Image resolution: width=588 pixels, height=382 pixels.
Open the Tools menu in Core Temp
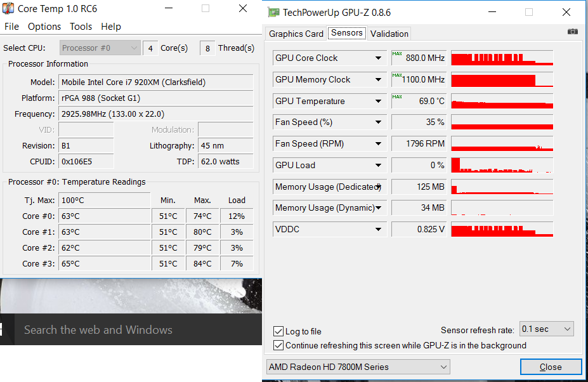click(81, 27)
